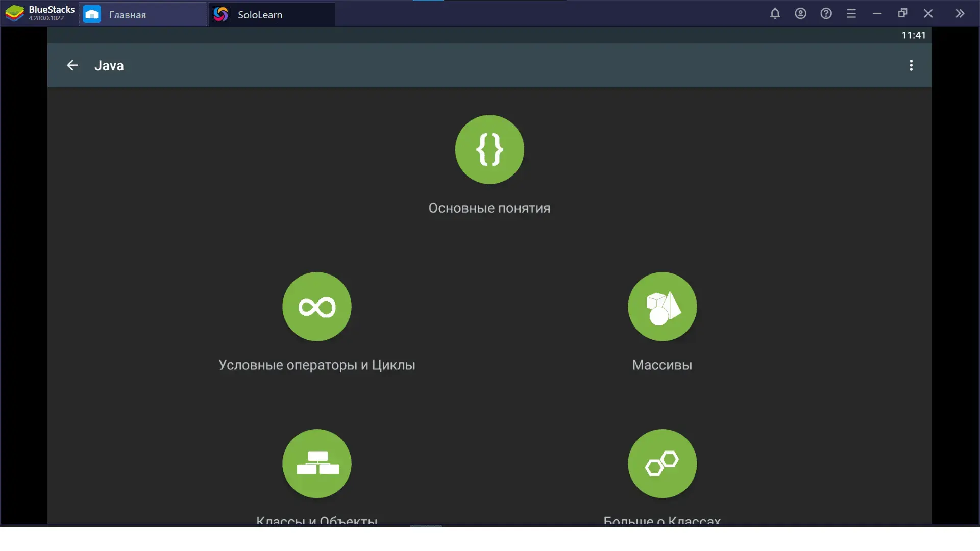The image size is (980, 551).
Task: Open the BlueStacks help question mark
Action: click(826, 14)
